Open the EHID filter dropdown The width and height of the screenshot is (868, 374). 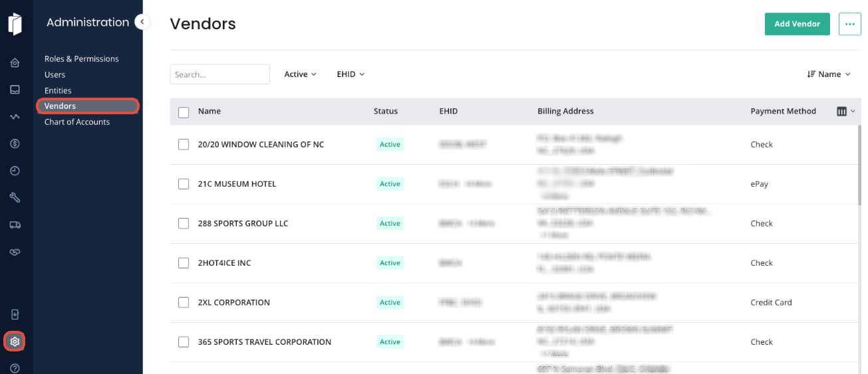pos(351,74)
